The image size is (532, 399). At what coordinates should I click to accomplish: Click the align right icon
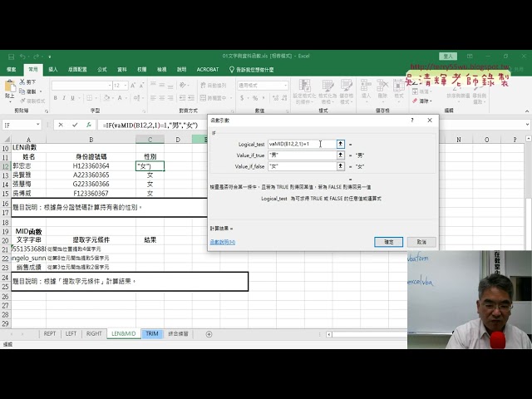click(x=170, y=98)
